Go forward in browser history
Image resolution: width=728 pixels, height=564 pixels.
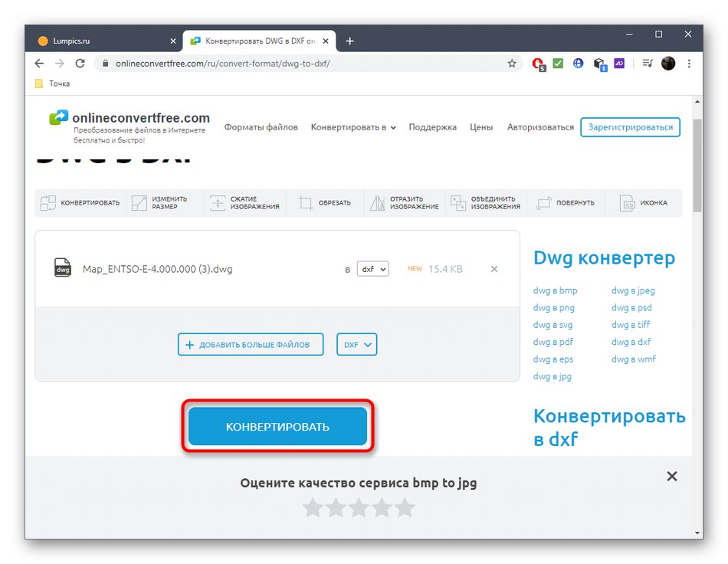[x=60, y=63]
